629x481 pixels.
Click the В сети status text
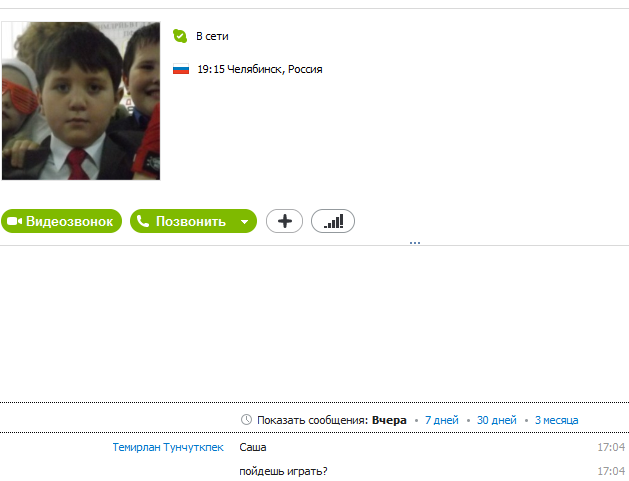point(212,36)
